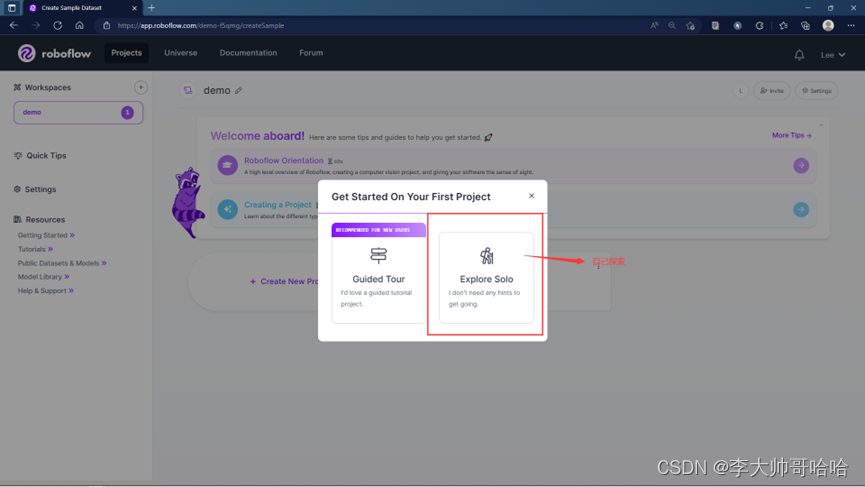Screen dimensions: 865x487
Task: Go to browser home page
Action: point(79,25)
